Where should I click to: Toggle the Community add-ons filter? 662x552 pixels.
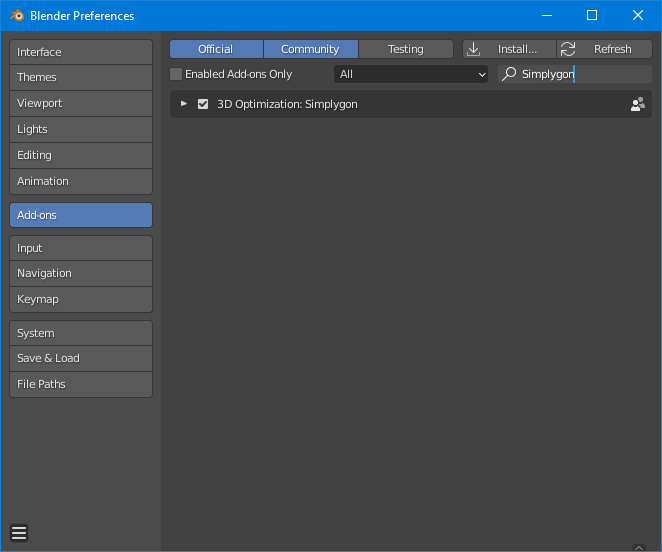coord(311,49)
